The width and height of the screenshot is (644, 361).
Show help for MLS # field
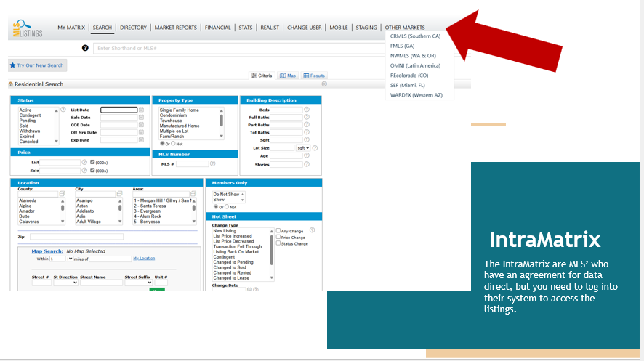click(x=213, y=163)
